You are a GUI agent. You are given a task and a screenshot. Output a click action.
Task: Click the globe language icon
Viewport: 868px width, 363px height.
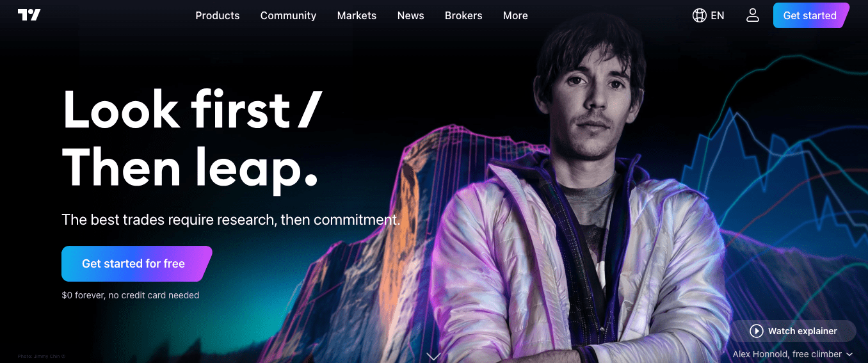(x=700, y=15)
